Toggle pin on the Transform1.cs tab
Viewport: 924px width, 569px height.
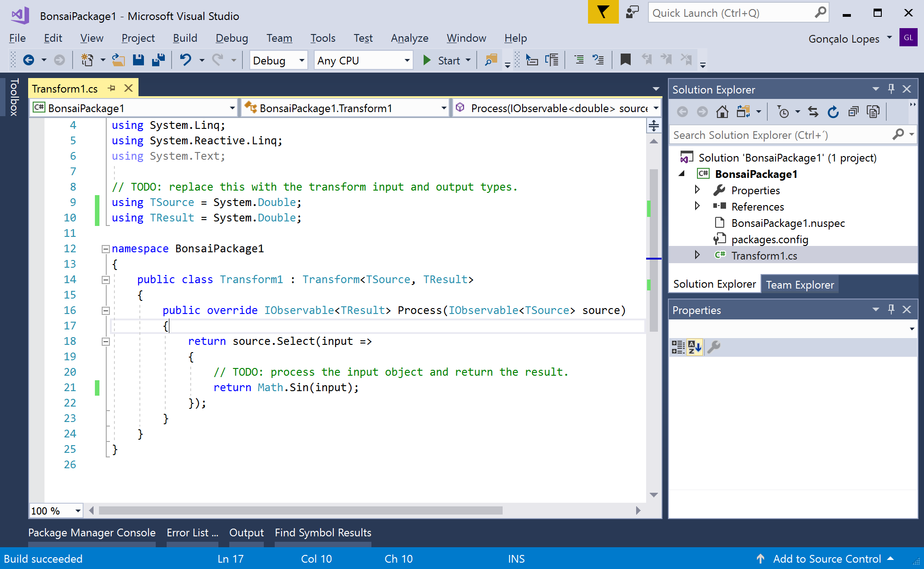click(112, 88)
